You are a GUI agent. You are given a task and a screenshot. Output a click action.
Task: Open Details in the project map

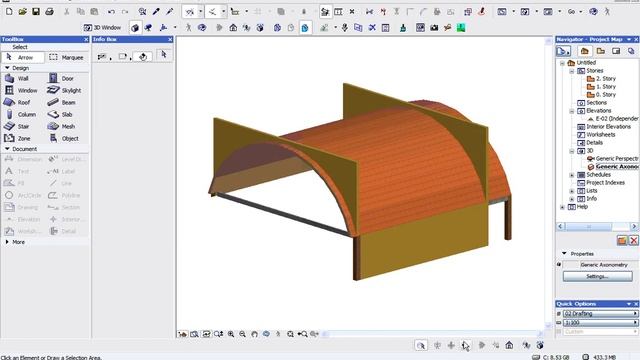[x=590, y=142]
